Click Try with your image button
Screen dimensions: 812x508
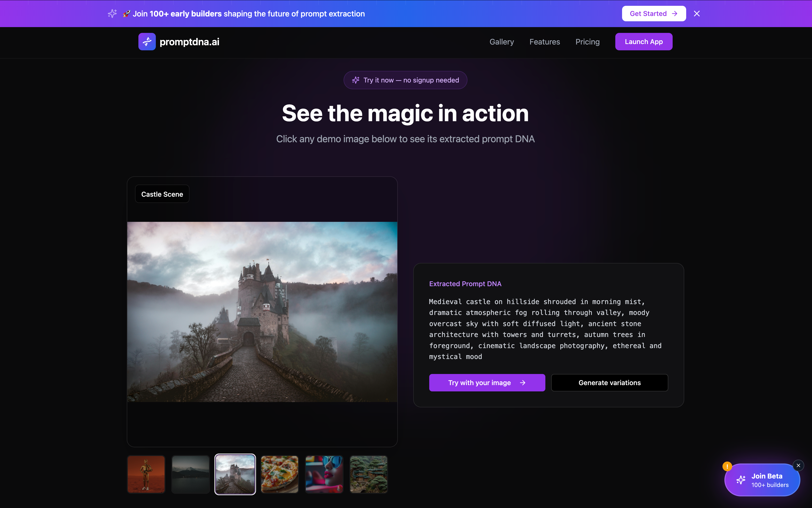pyautogui.click(x=487, y=382)
